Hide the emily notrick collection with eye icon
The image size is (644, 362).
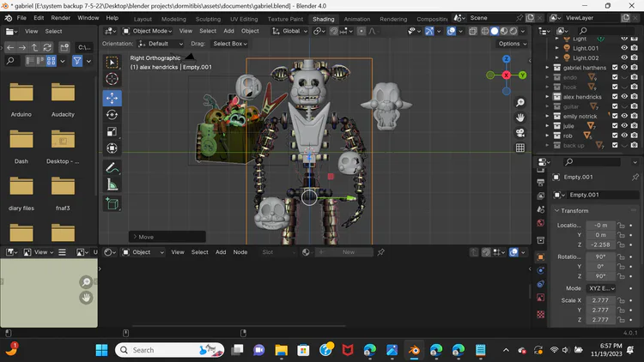coord(624,116)
